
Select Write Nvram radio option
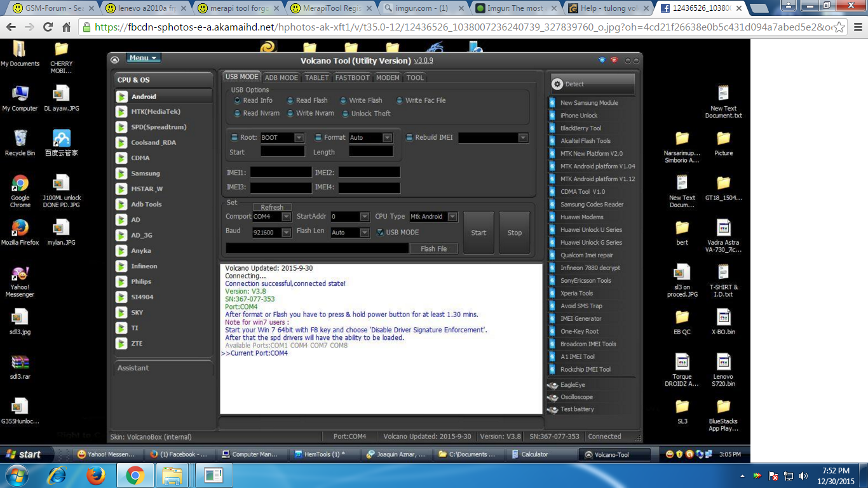point(290,113)
